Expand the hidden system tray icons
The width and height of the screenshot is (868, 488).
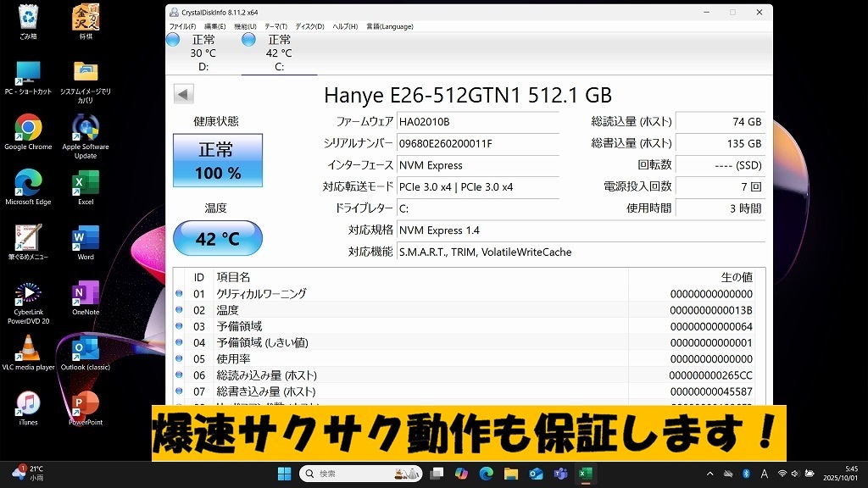709,473
